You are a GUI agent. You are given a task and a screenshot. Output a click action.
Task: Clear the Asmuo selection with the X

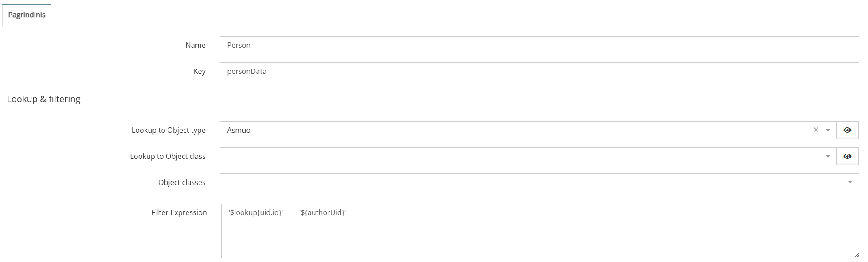816,130
